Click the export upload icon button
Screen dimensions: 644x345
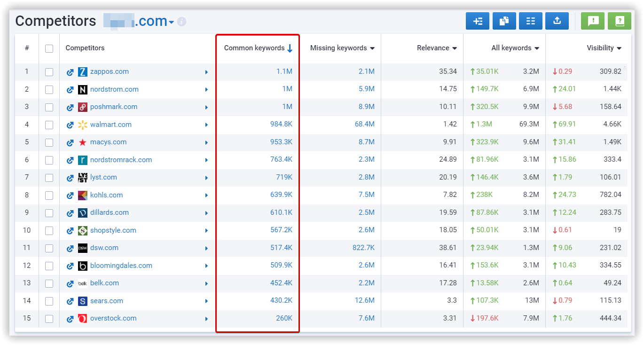click(x=557, y=21)
